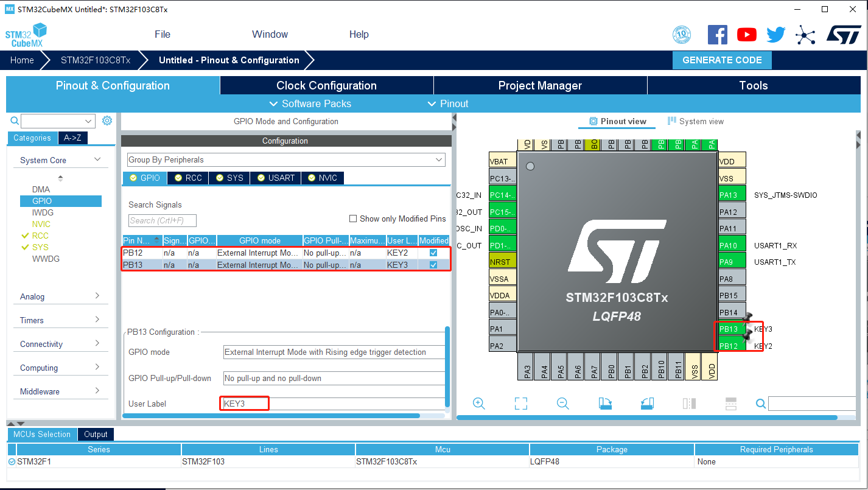Click the User Label field containing KEY3
This screenshot has height=490, width=868.
point(334,404)
